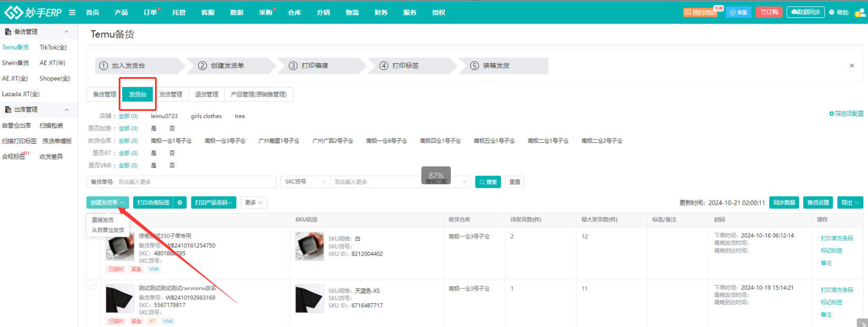Open the 帮助 help question-mark icon
This screenshot has width=868, height=327.
(839, 13)
